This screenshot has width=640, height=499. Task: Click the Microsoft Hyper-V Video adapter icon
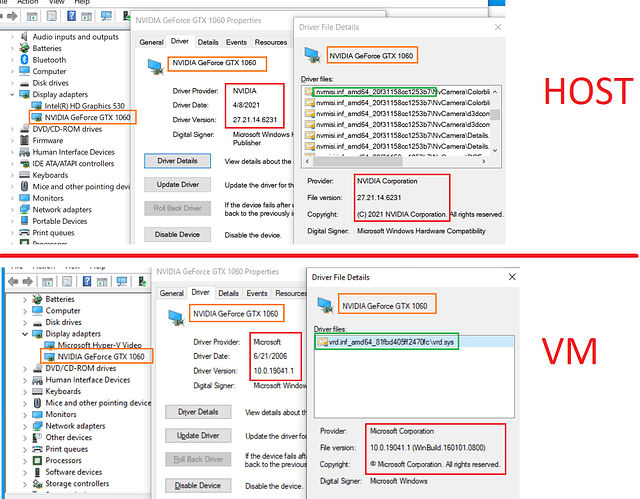(50, 345)
